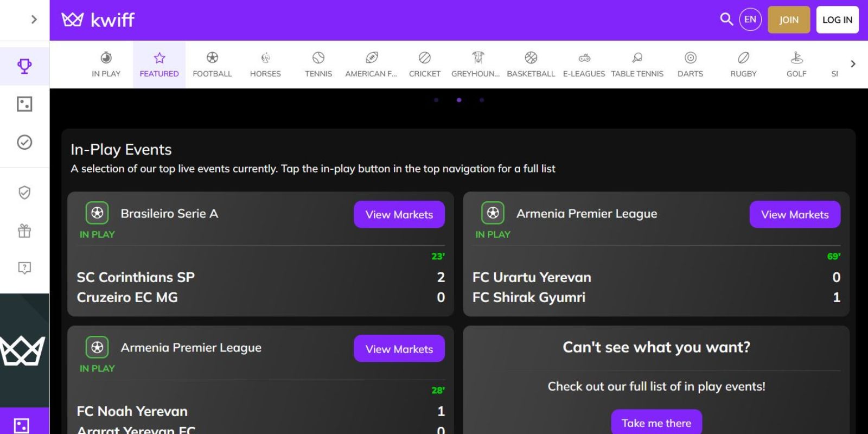This screenshot has height=434, width=868.
Task: Click the question mark help icon
Action: pyautogui.click(x=24, y=268)
